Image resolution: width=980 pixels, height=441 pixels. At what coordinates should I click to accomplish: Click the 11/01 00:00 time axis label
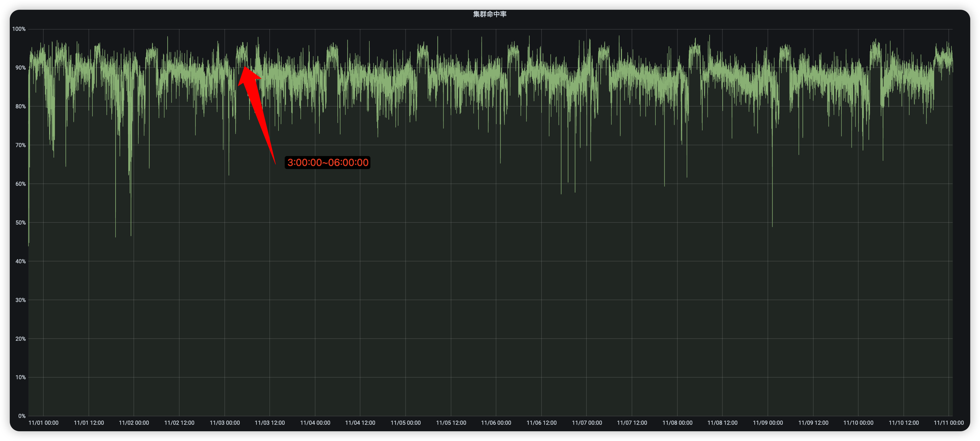coord(43,423)
